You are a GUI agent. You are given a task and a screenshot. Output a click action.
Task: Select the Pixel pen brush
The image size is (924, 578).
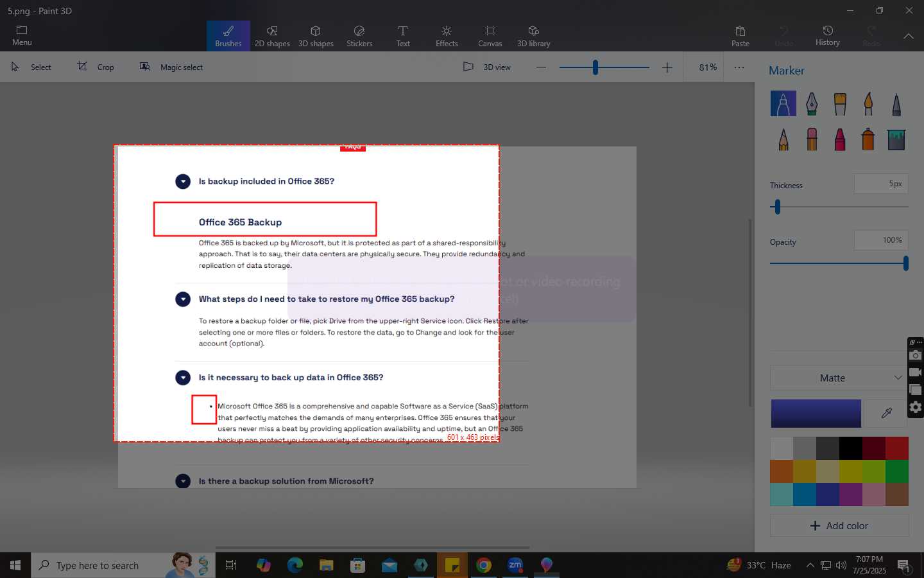[896, 103]
